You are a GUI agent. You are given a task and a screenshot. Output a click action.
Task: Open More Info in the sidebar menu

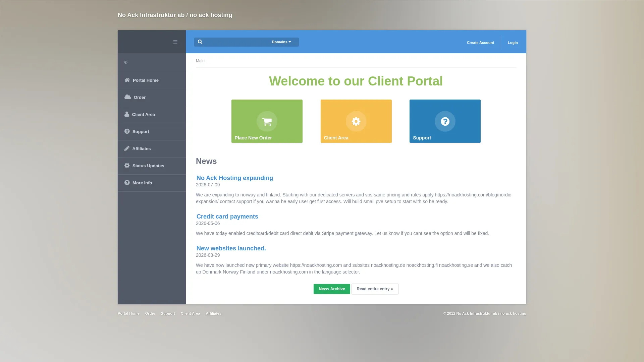152,183
